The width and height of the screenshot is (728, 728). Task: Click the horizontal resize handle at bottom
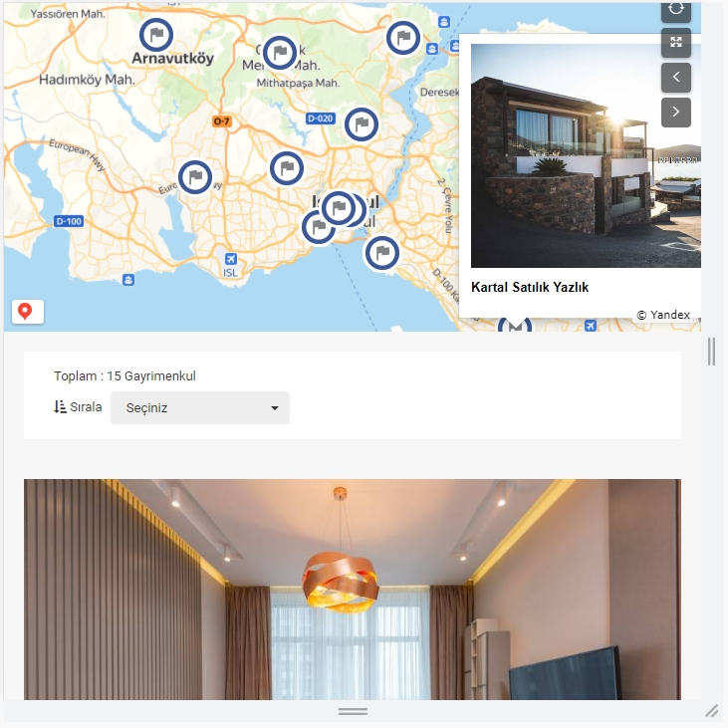tap(353, 711)
